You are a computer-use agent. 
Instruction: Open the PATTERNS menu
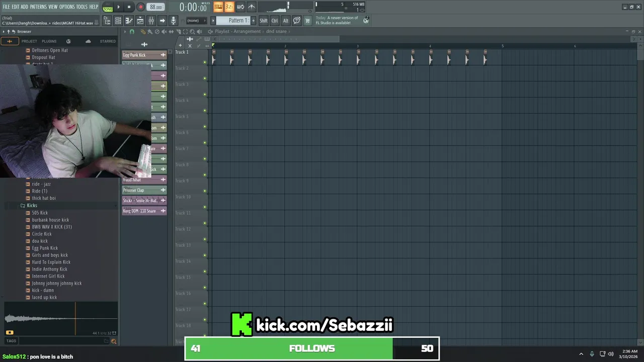(x=38, y=7)
